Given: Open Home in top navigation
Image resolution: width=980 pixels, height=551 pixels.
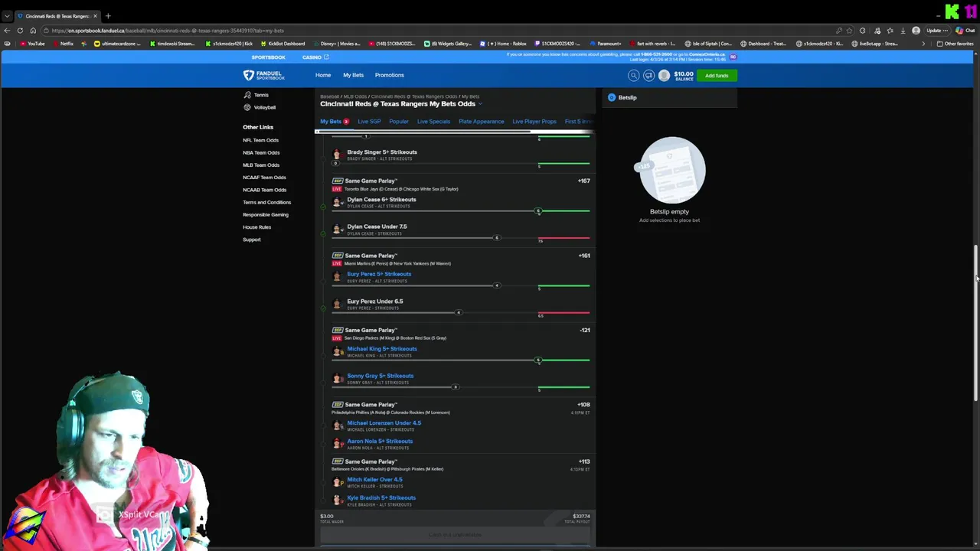Looking at the screenshot, I should (323, 75).
